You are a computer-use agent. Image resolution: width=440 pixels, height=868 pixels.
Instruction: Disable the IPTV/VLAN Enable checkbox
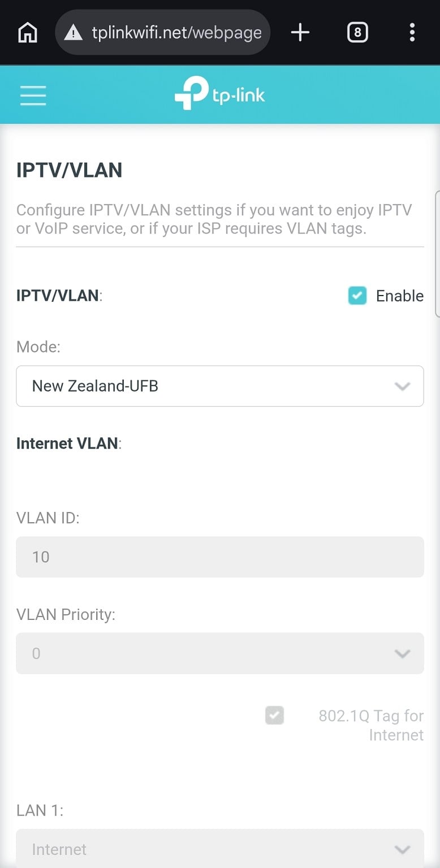[357, 296]
